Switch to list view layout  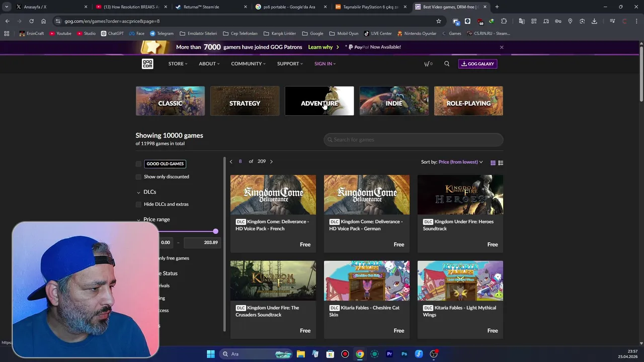(501, 162)
